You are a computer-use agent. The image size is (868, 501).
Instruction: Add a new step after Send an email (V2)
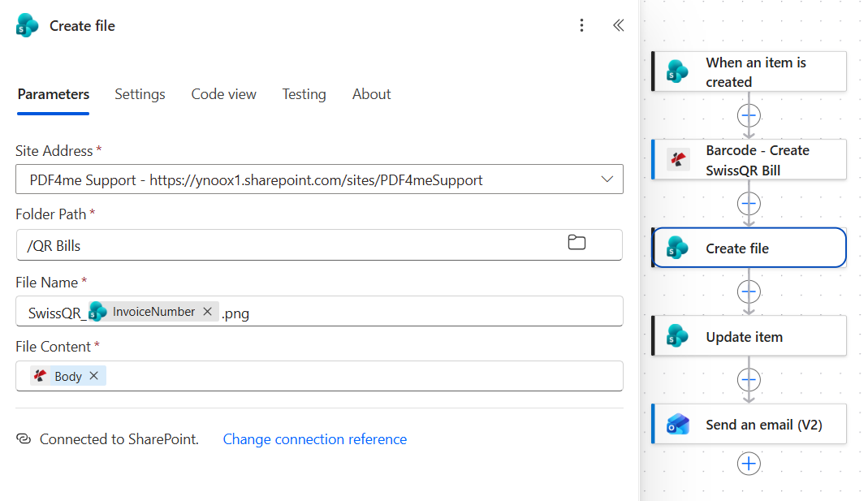(x=749, y=464)
